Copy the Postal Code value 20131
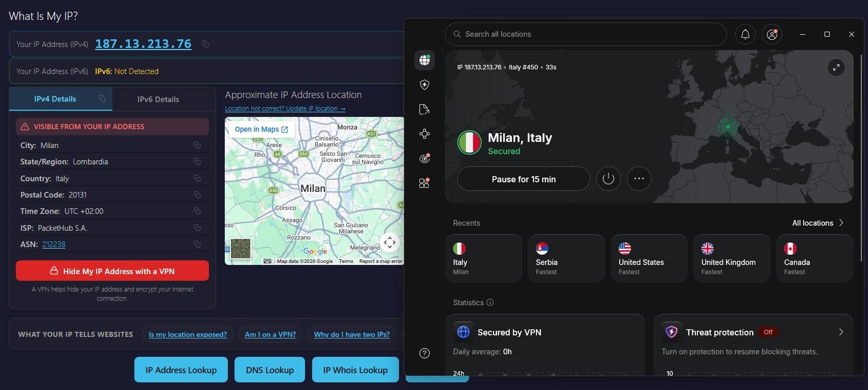This screenshot has height=390, width=868. tap(197, 194)
